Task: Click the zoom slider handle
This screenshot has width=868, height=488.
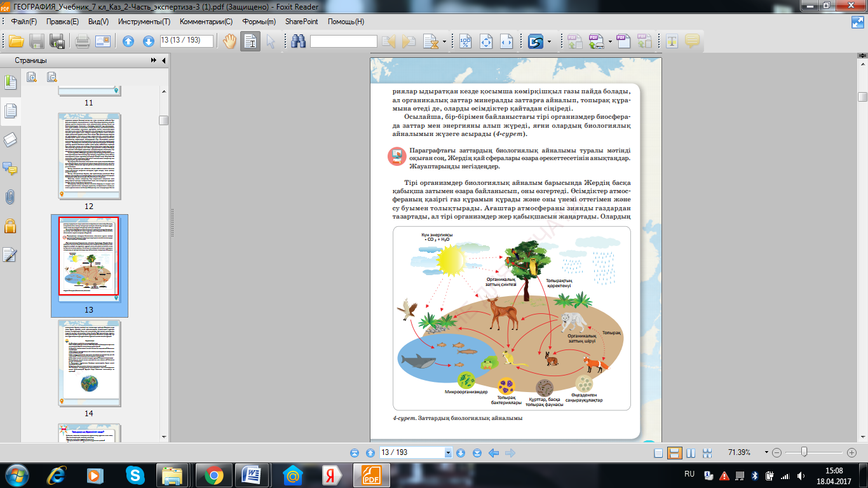Action: point(804,452)
